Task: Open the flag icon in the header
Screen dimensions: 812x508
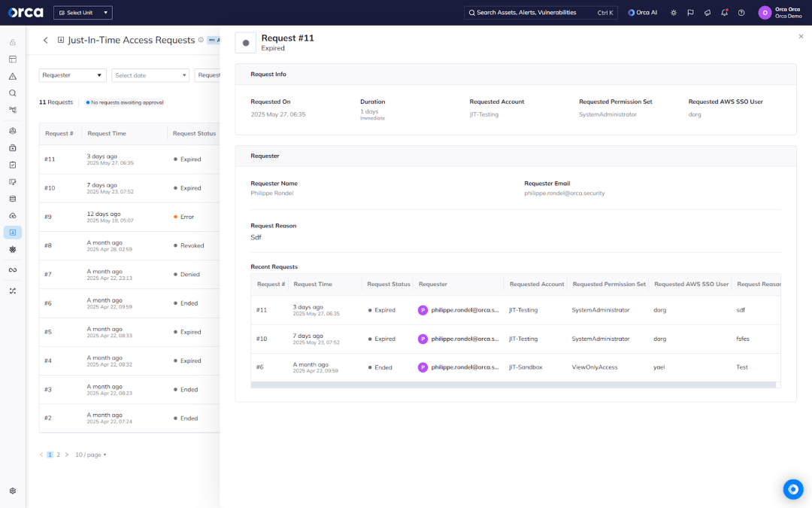Action: 690,13
